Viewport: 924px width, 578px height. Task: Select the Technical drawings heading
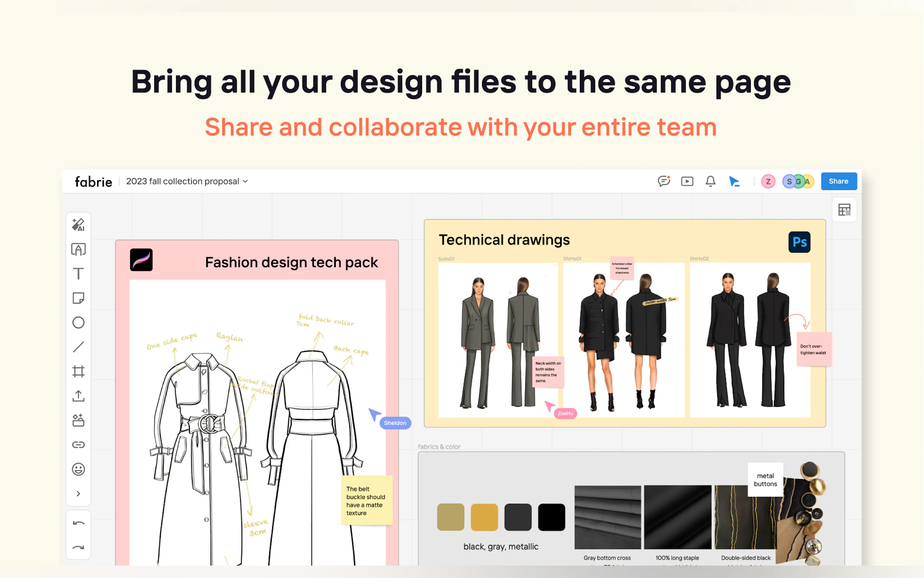point(504,240)
